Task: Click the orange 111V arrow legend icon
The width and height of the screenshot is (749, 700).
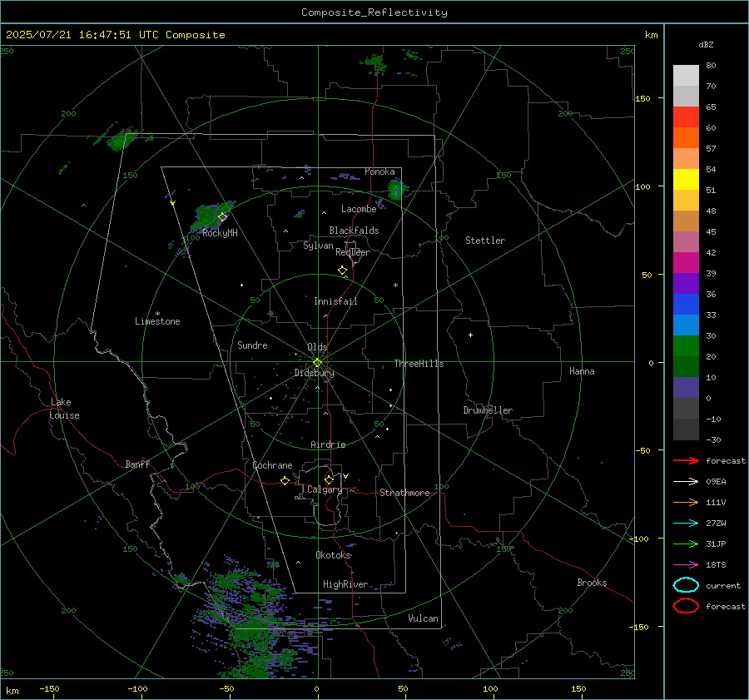Action: pos(686,502)
